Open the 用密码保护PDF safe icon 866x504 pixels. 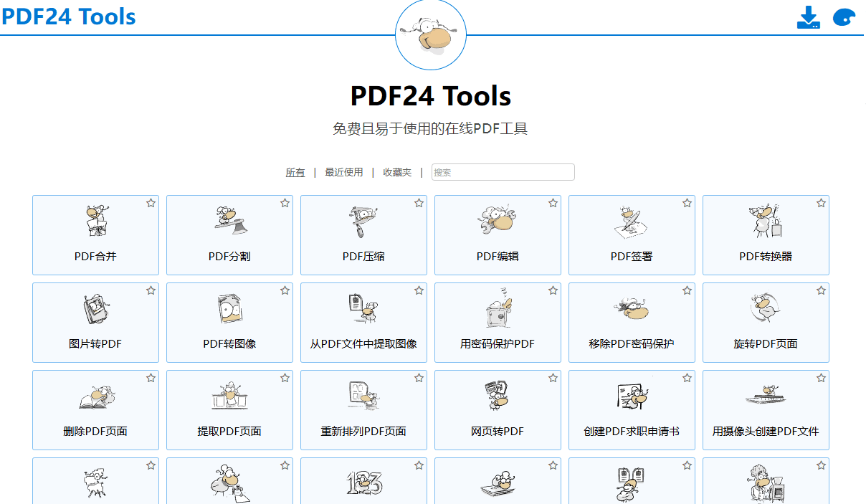(x=498, y=309)
